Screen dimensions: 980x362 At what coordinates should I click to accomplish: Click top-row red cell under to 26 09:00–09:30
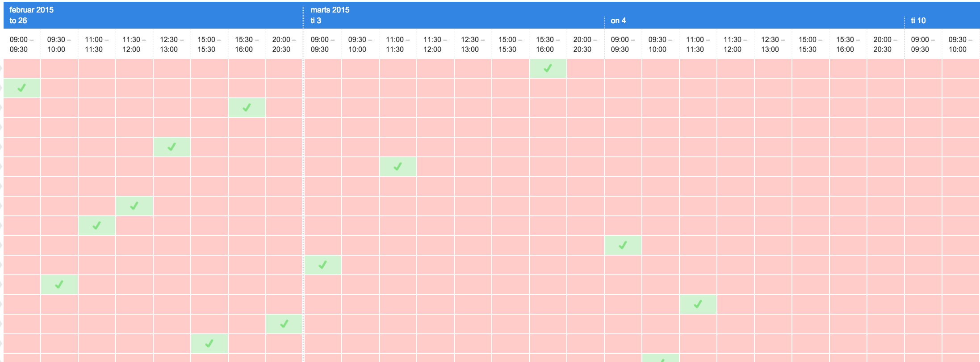21,68
